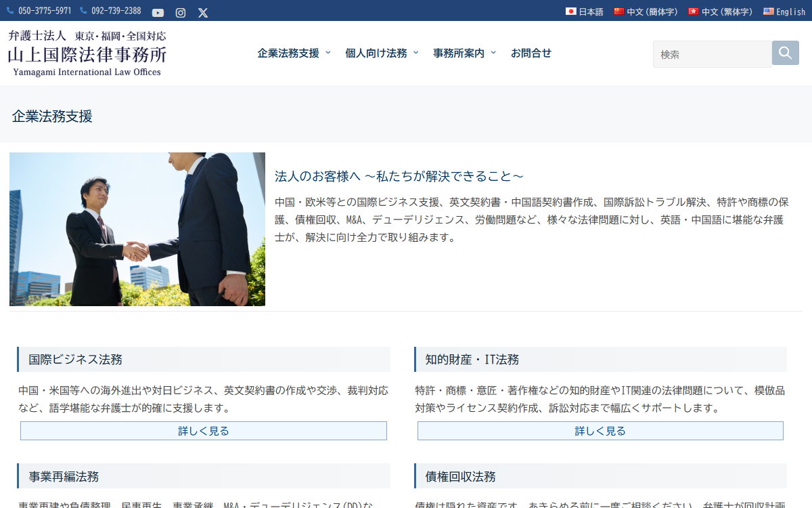Call phone number 050-3775-5971
Image resolution: width=812 pixels, height=508 pixels.
tap(45, 11)
